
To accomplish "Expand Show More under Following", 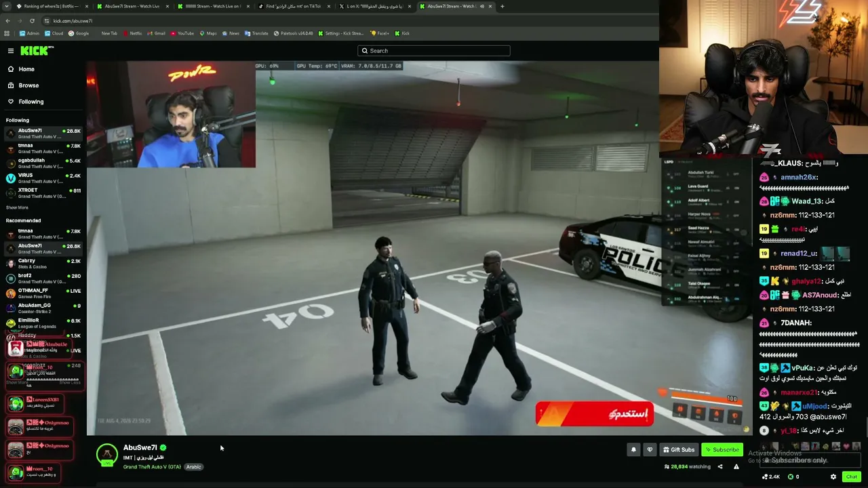I will (17, 207).
